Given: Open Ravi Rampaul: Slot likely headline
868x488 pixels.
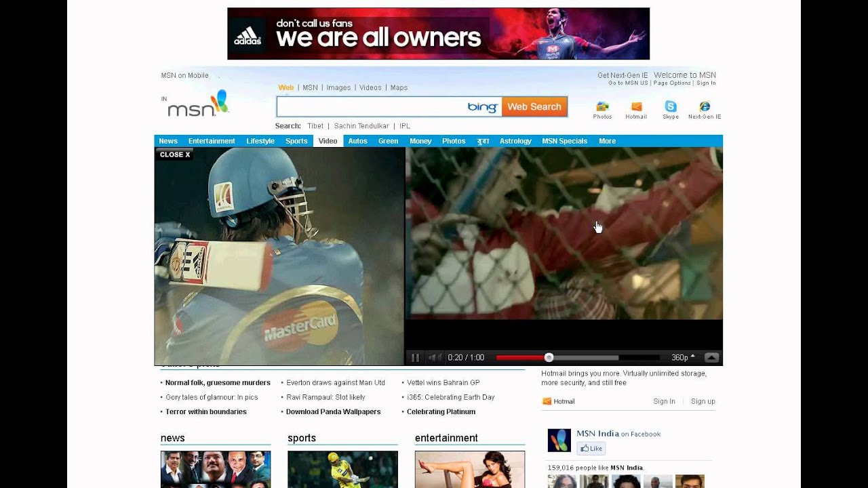Looking at the screenshot, I should tap(325, 397).
